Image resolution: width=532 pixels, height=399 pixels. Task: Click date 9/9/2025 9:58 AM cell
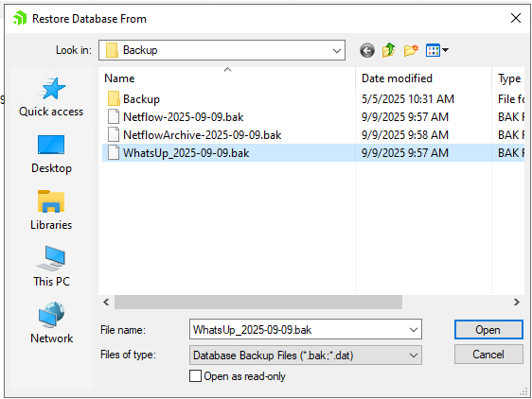point(405,135)
